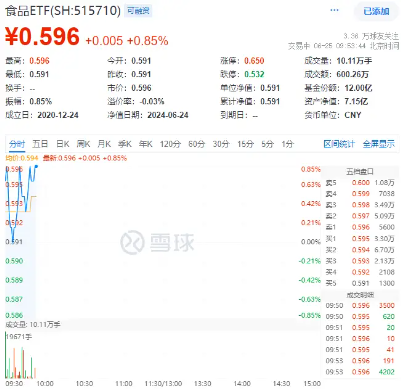Click the 10:00 time axis label
The image size is (401, 390).
click(x=45, y=384)
